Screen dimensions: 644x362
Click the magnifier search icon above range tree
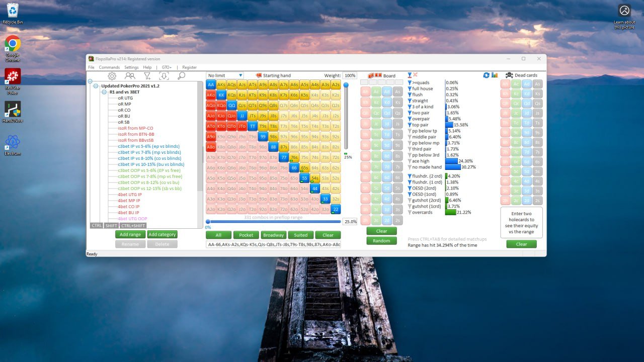coord(182,76)
